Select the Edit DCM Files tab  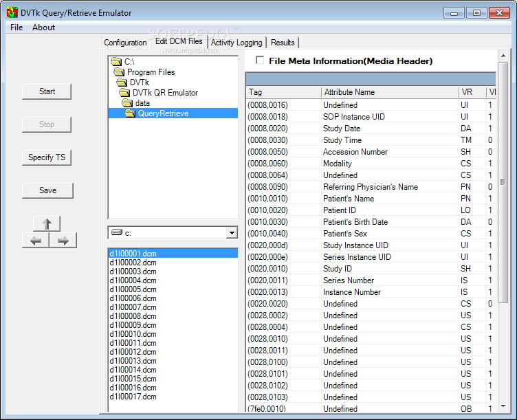tap(179, 41)
